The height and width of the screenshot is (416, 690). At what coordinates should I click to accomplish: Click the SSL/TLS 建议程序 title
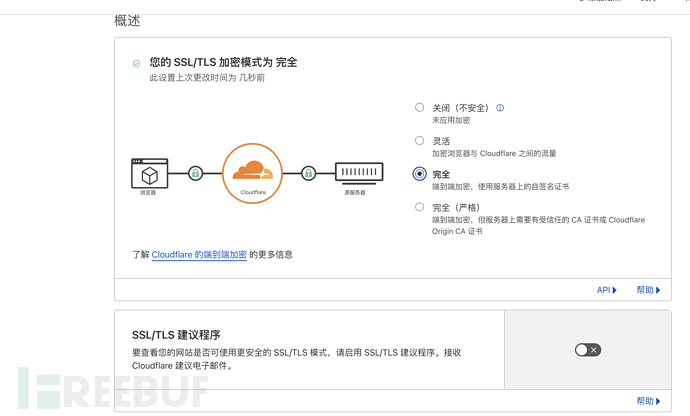176,335
